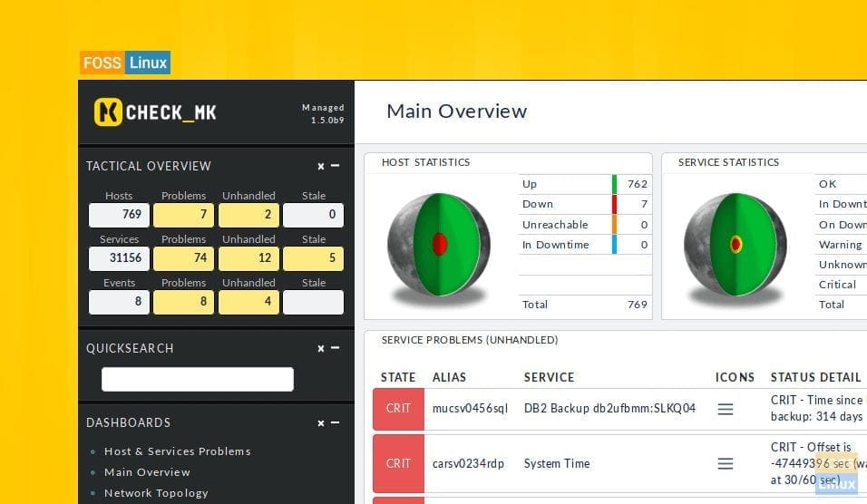Open the hosts total count 769
The height and width of the screenshot is (504, 867).
(119, 215)
